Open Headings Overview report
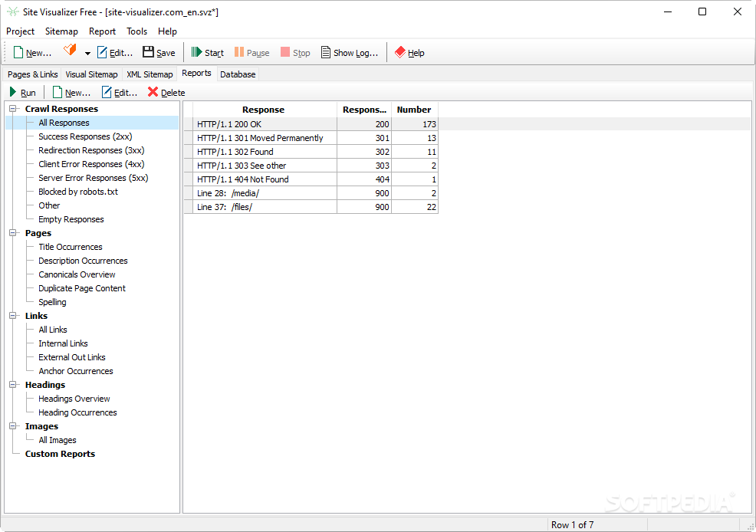 pyautogui.click(x=74, y=399)
